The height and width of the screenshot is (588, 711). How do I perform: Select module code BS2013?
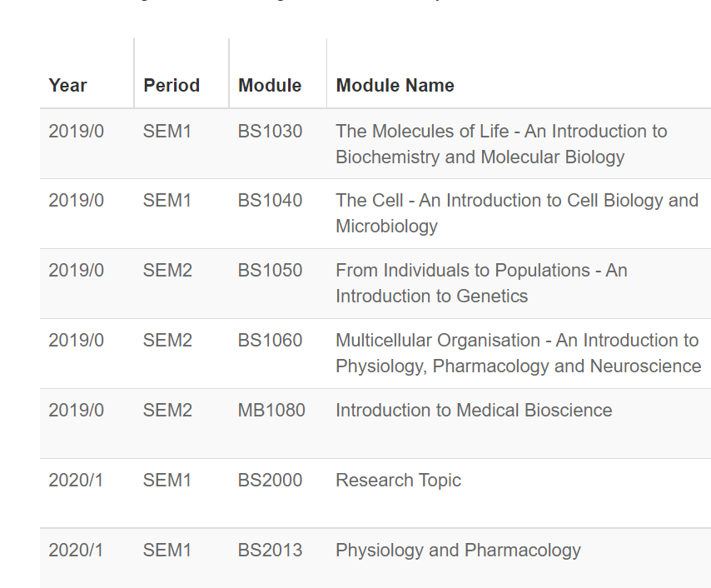click(270, 551)
